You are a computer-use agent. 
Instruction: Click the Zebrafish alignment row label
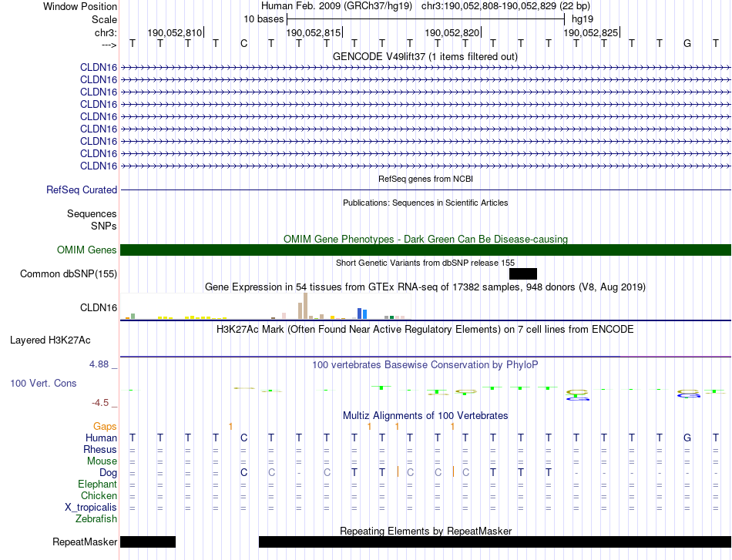click(96, 518)
